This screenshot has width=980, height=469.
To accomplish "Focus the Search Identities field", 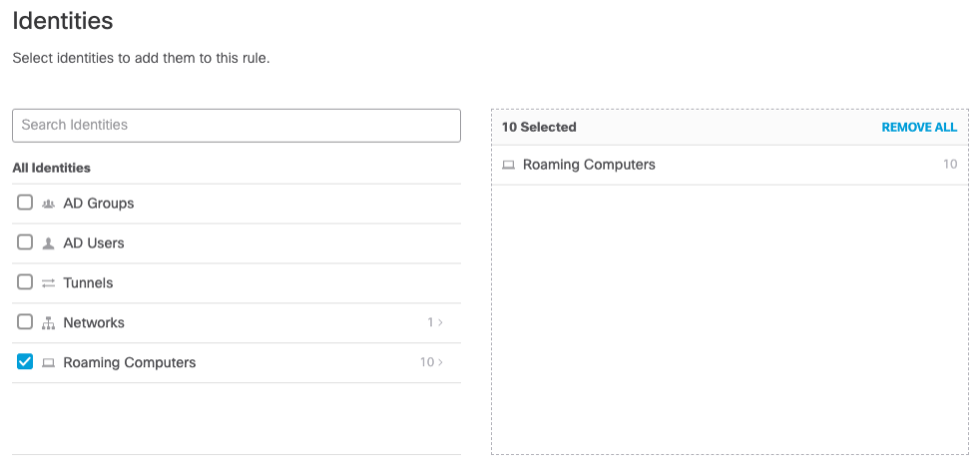I will (236, 126).
